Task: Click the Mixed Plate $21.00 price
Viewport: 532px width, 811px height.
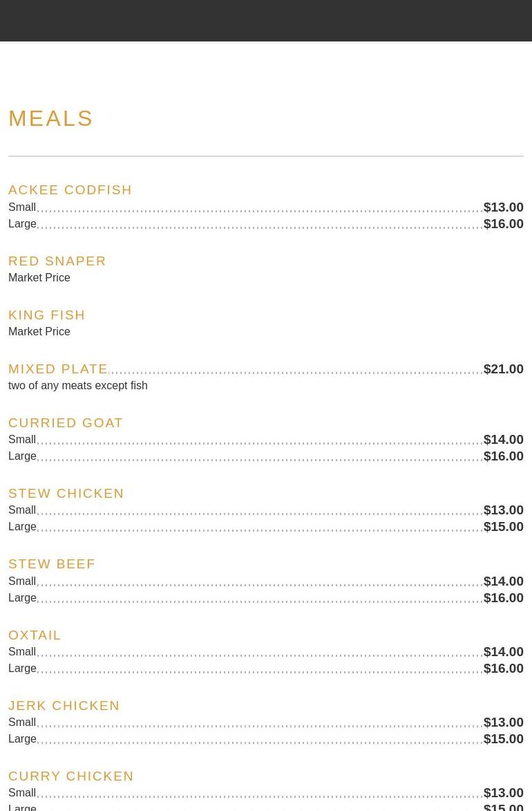Action: click(x=503, y=369)
